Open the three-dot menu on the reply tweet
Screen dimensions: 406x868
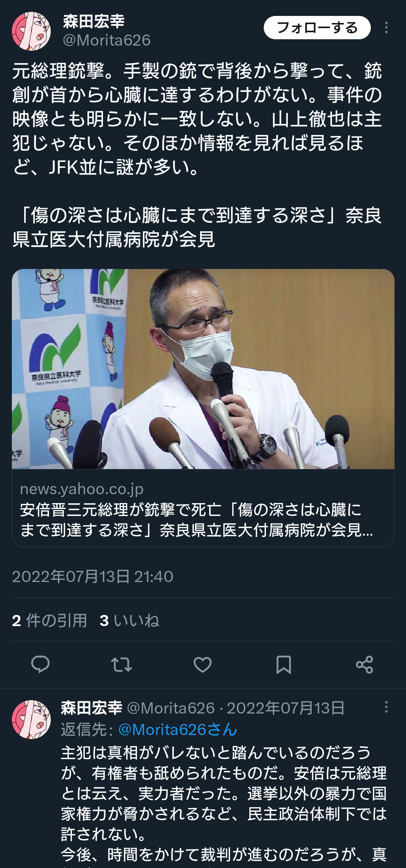(386, 707)
